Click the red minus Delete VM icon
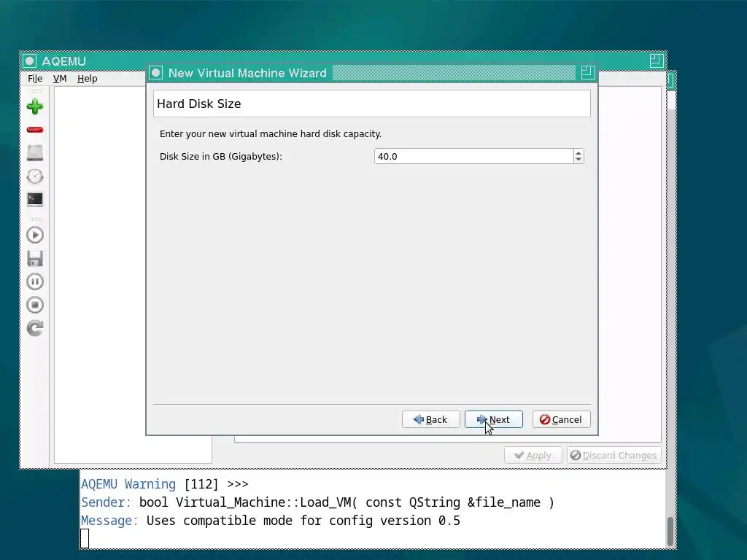The height and width of the screenshot is (560, 747). click(x=35, y=130)
